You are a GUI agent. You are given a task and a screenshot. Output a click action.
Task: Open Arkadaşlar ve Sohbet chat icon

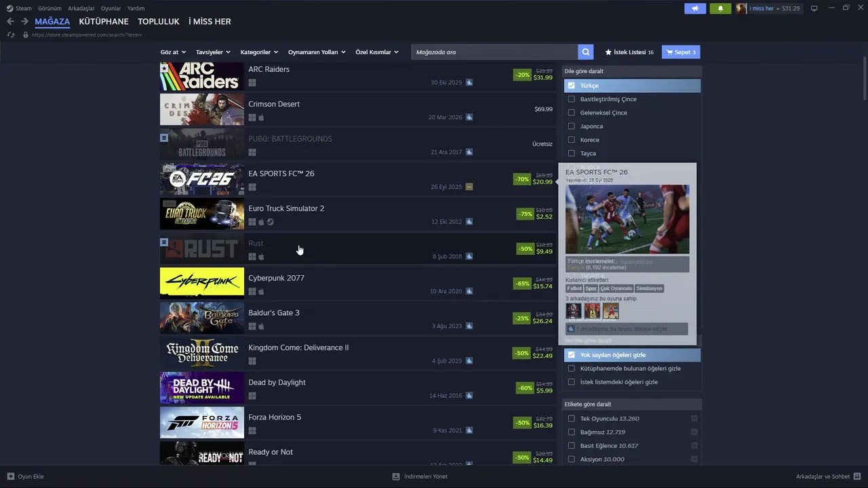857,476
